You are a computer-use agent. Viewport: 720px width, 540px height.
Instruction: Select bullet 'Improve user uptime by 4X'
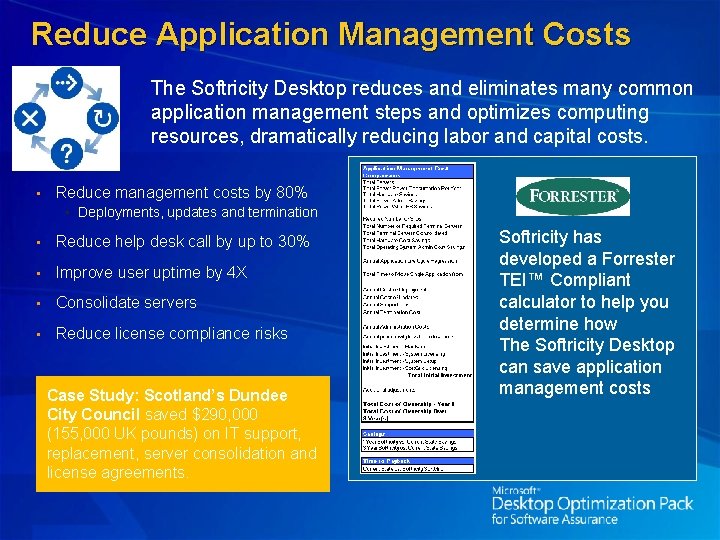[x=151, y=272]
